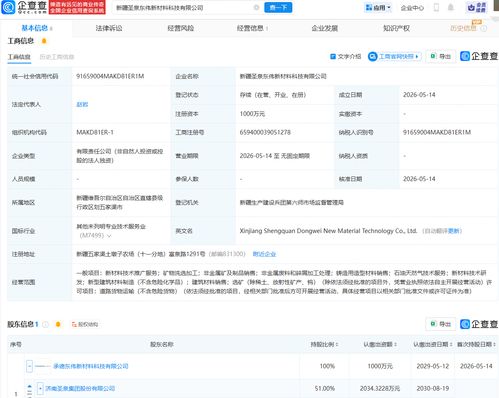Screen dimensions: 499x398
Task: Switch to 知识产权 tab
Action: click(396, 28)
